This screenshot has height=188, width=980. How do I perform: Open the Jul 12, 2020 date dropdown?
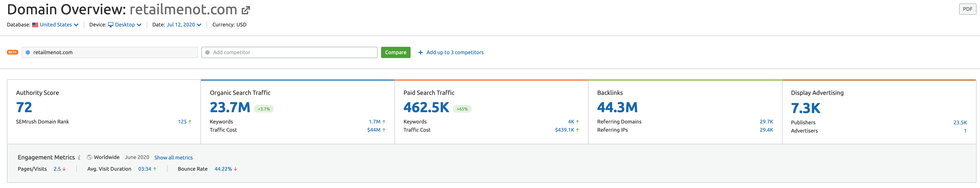tap(184, 25)
